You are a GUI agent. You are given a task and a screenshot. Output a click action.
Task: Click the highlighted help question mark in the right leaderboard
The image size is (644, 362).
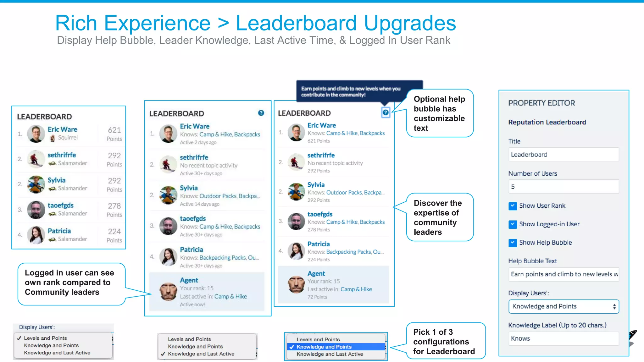[386, 112]
